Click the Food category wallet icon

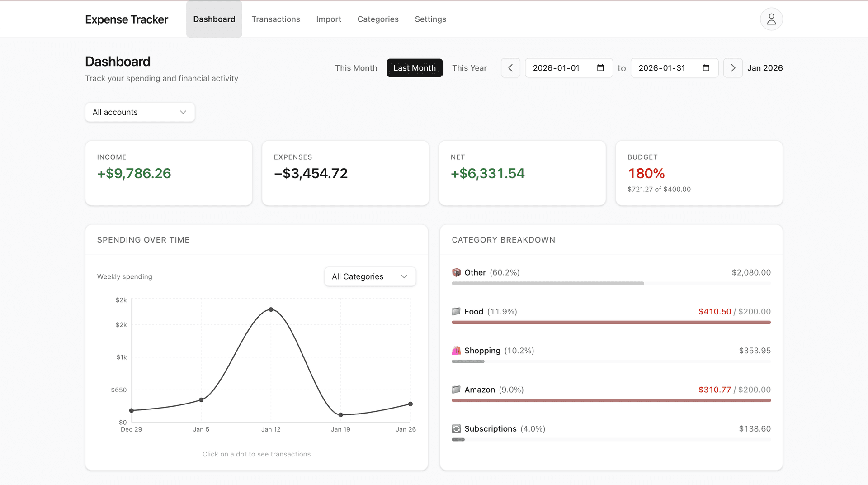(456, 311)
